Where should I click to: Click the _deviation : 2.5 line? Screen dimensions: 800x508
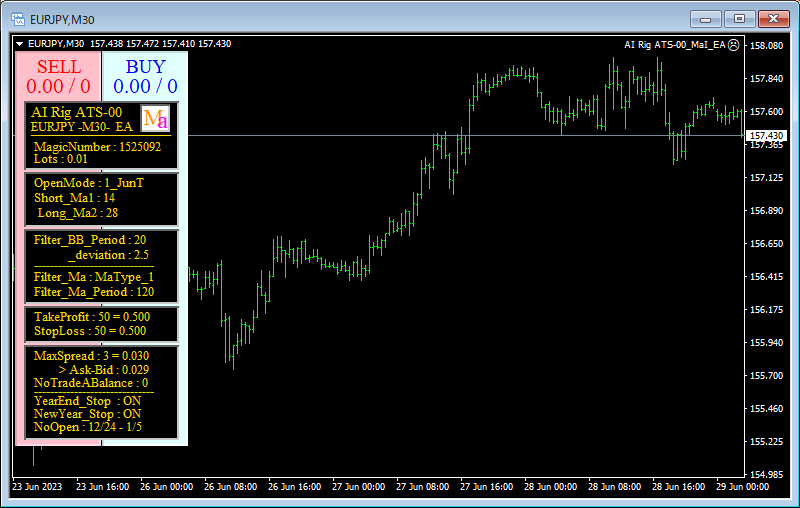tap(108, 255)
